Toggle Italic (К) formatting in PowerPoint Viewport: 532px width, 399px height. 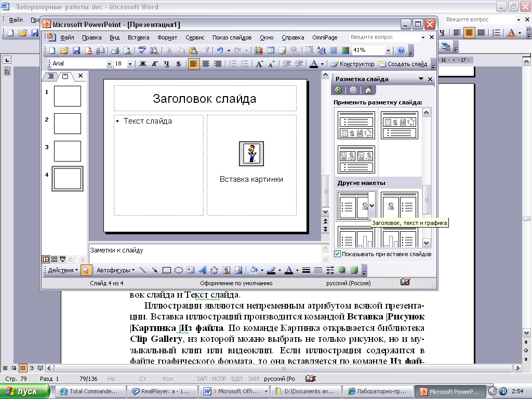click(x=155, y=64)
